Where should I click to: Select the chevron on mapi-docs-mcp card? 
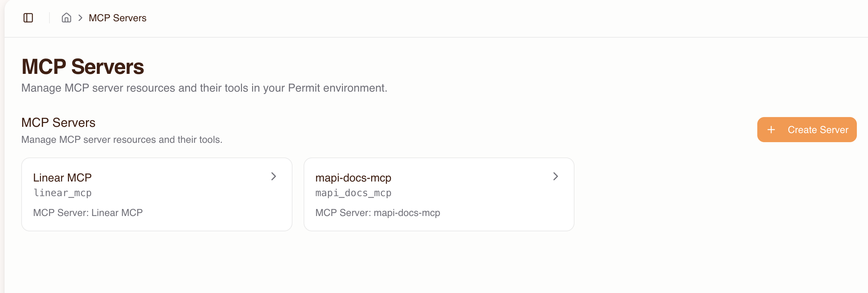click(556, 177)
